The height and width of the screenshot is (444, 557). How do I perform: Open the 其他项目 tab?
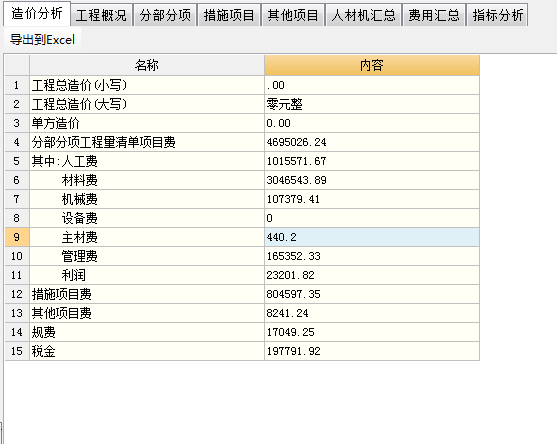tap(293, 15)
